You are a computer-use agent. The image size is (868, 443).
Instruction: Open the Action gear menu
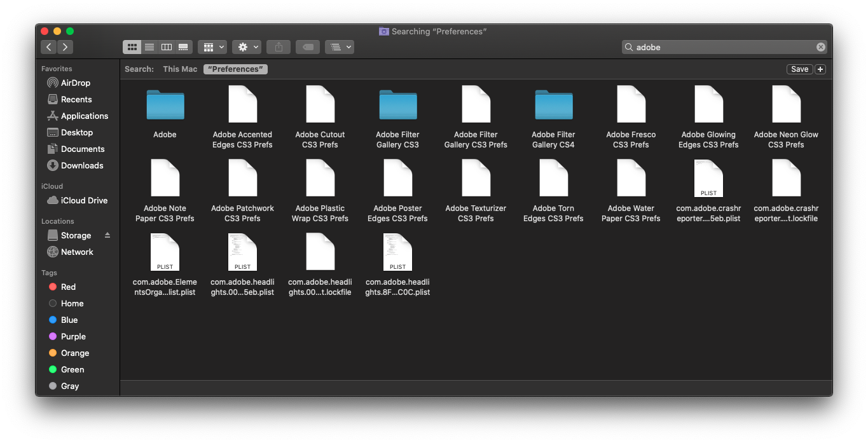[247, 47]
